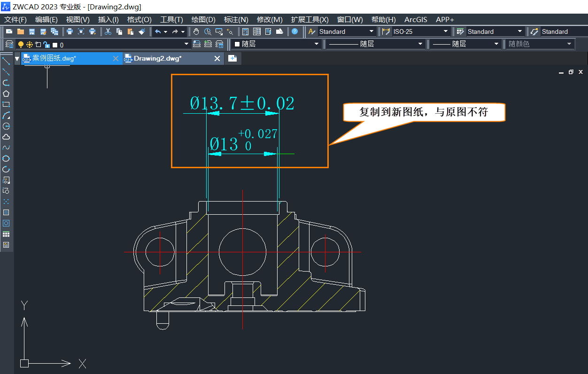Image resolution: width=588 pixels, height=374 pixels.
Task: Open the Print Preview icon
Action: tap(81, 31)
